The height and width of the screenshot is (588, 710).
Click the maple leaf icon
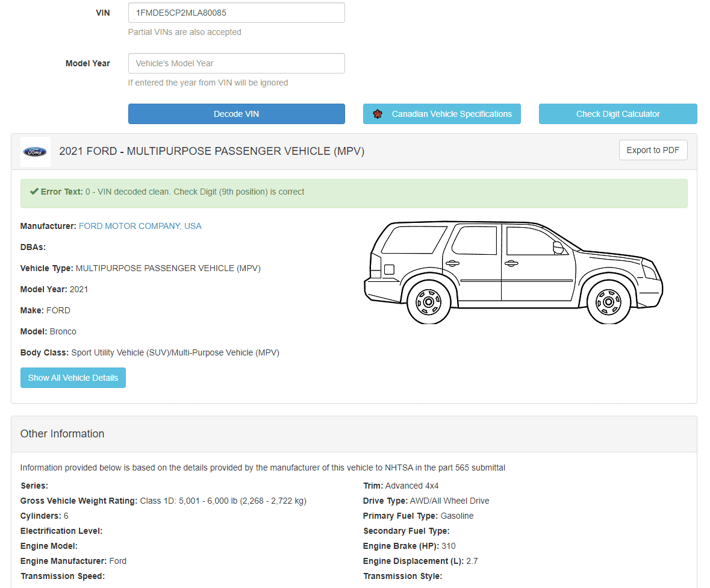point(378,114)
